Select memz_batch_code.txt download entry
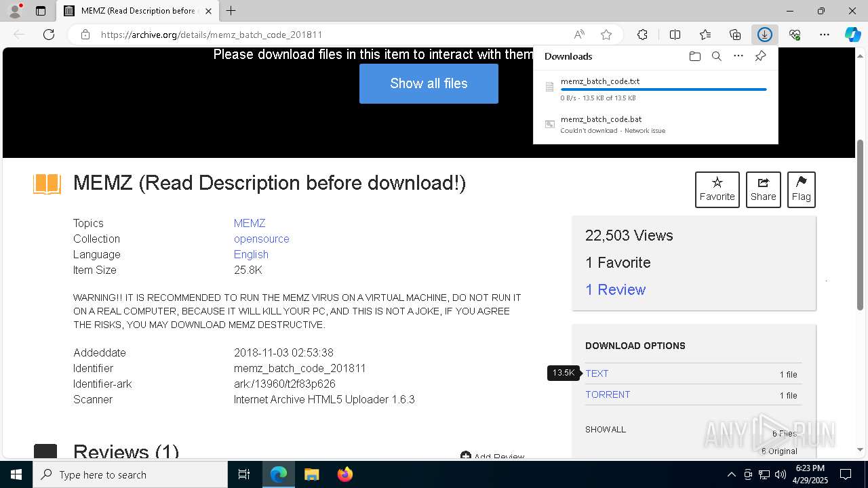The width and height of the screenshot is (868, 488). click(x=655, y=89)
